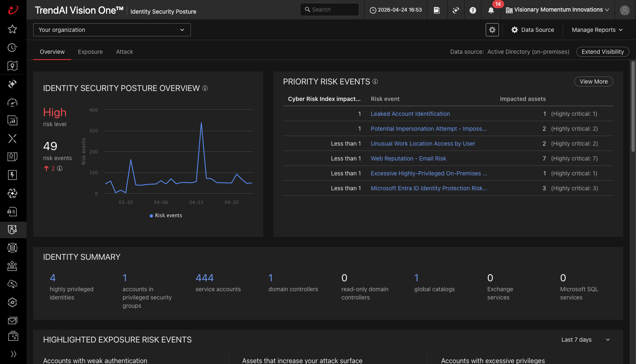Open Visionary Momentum Innovations account dropdown
The image size is (636, 364).
click(x=557, y=10)
